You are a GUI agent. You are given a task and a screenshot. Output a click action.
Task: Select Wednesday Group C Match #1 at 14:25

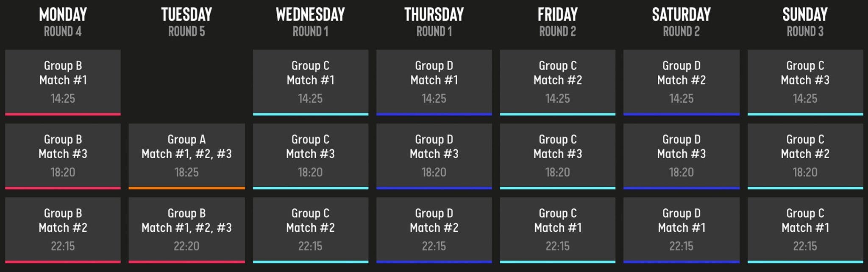pyautogui.click(x=311, y=82)
